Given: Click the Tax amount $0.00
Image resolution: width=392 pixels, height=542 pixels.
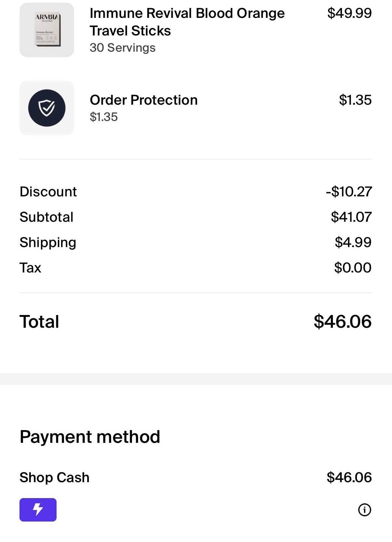Looking at the screenshot, I should coord(353,268).
